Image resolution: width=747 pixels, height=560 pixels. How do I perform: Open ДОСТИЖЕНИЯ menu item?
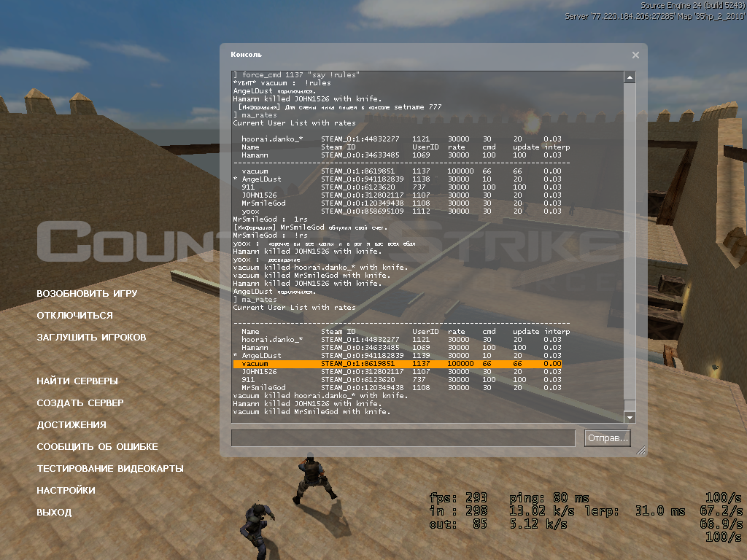[x=71, y=425]
